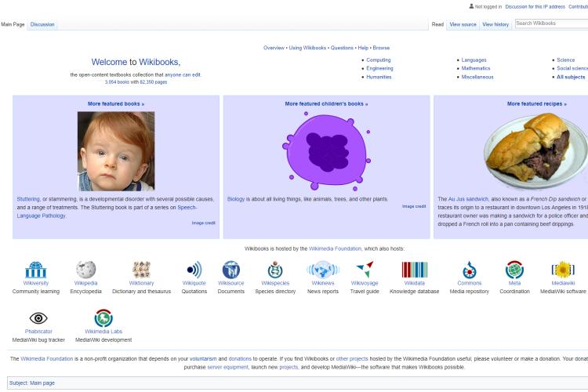Open the Au Jus sandwich photo
Viewport: 588px width, 392px height.
tap(535, 151)
